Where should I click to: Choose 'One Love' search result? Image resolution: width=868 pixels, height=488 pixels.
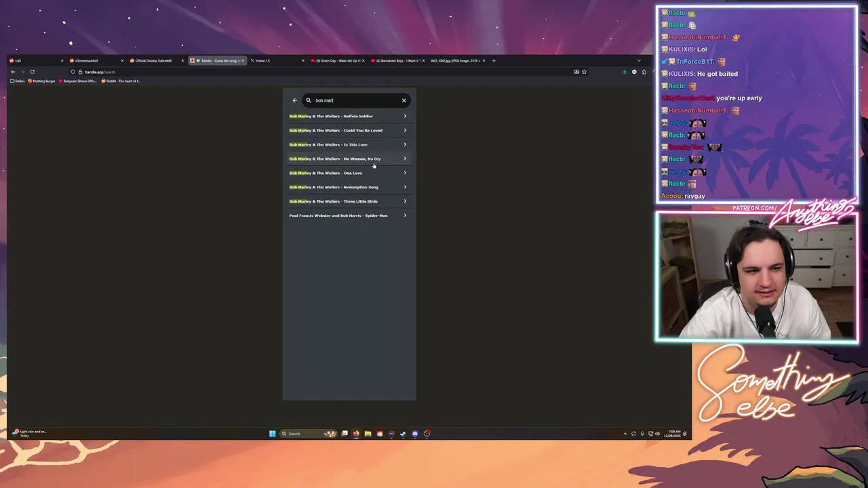pos(348,173)
